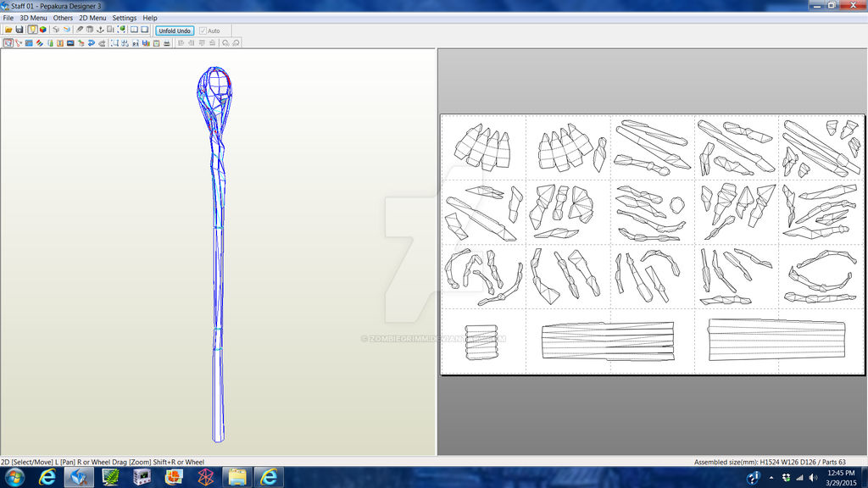
Task: Click the trash delete icon
Action: coord(89,29)
